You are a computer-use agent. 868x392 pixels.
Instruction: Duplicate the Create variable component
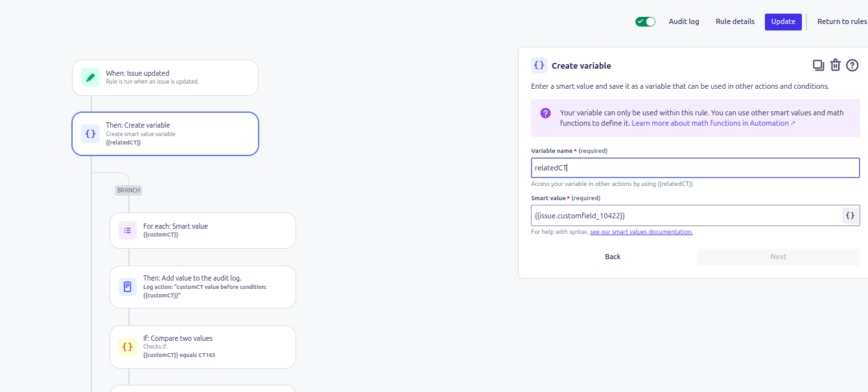[x=818, y=65]
